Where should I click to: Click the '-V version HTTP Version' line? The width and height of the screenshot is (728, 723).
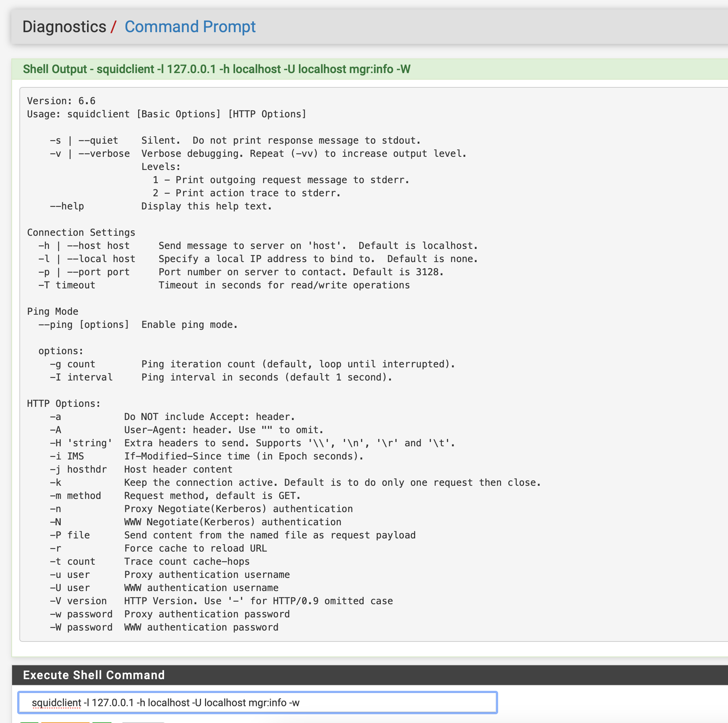221,602
